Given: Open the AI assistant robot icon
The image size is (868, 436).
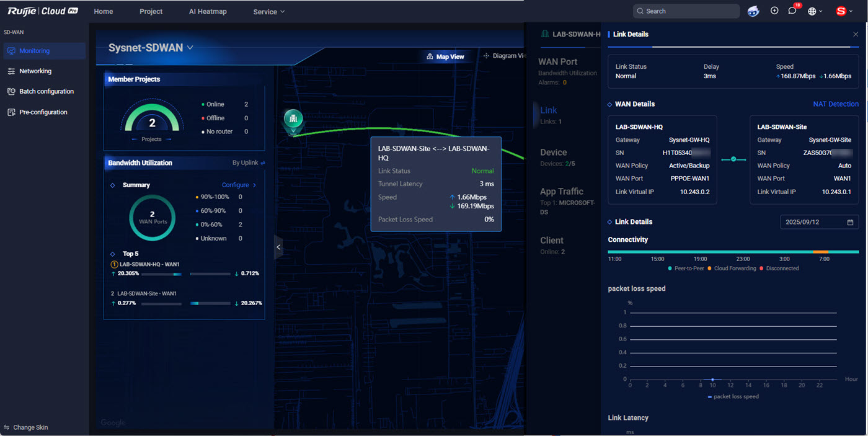Looking at the screenshot, I should click(753, 11).
